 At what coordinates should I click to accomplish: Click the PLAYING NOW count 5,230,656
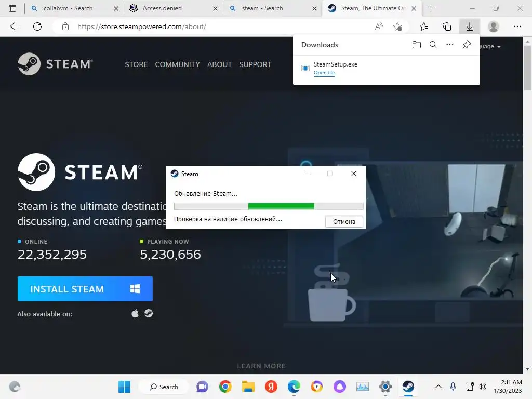[170, 255]
